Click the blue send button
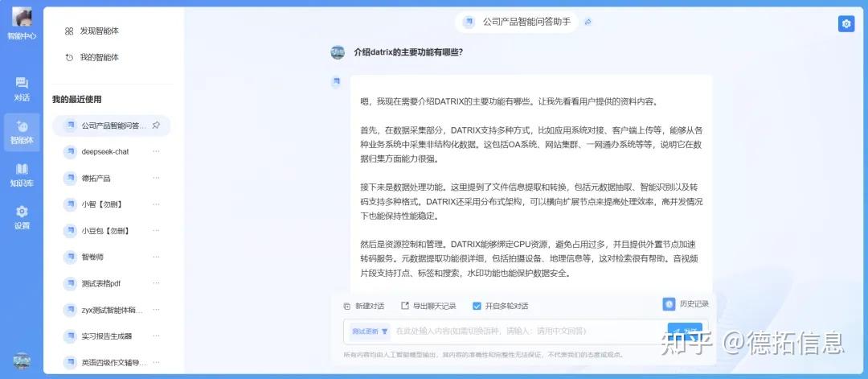The image size is (868, 379). click(x=685, y=332)
